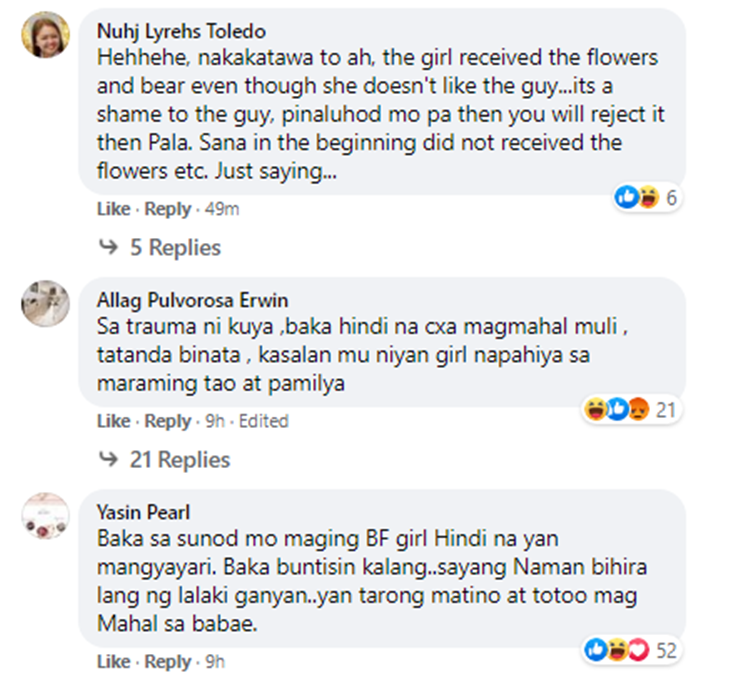Reply to Nuhj Lyrehs Toledo's comment
Image resolution: width=750 pixels, height=690 pixels.
pyautogui.click(x=167, y=209)
